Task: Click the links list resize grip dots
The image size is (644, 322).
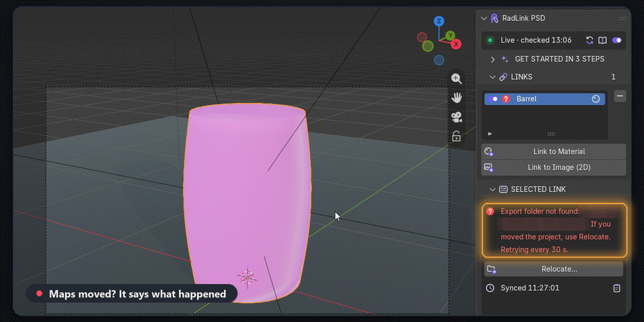Action: [x=551, y=134]
